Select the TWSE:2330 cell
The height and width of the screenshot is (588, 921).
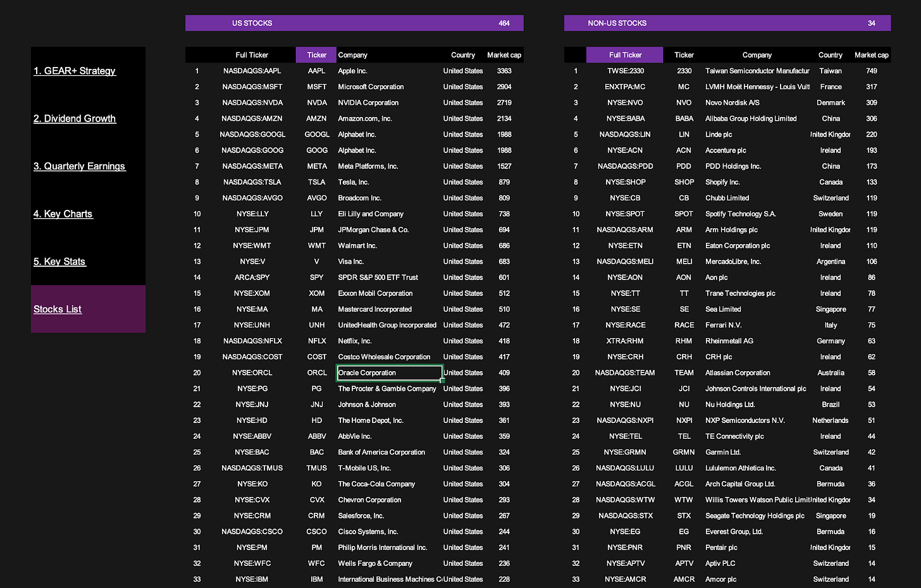click(x=626, y=71)
